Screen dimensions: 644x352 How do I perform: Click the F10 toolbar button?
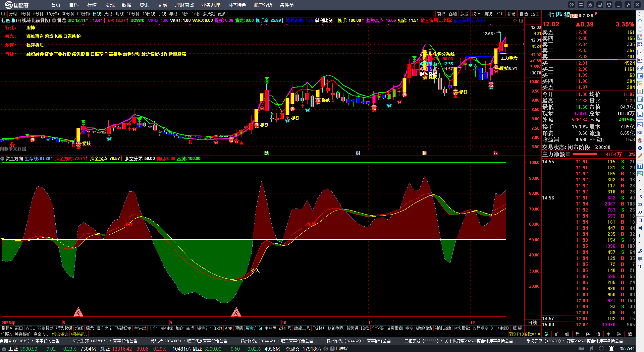coord(500,14)
